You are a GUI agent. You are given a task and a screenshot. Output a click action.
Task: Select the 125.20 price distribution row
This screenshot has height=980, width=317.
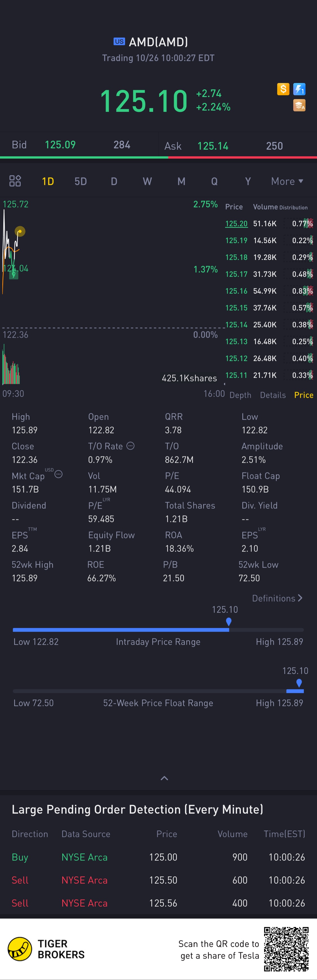pyautogui.click(x=269, y=224)
